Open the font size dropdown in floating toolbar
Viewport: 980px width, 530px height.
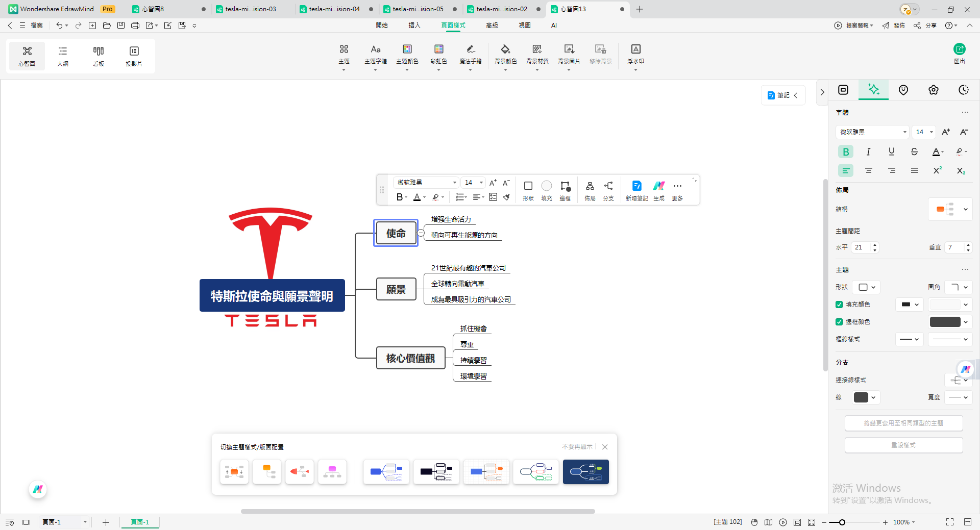point(480,183)
